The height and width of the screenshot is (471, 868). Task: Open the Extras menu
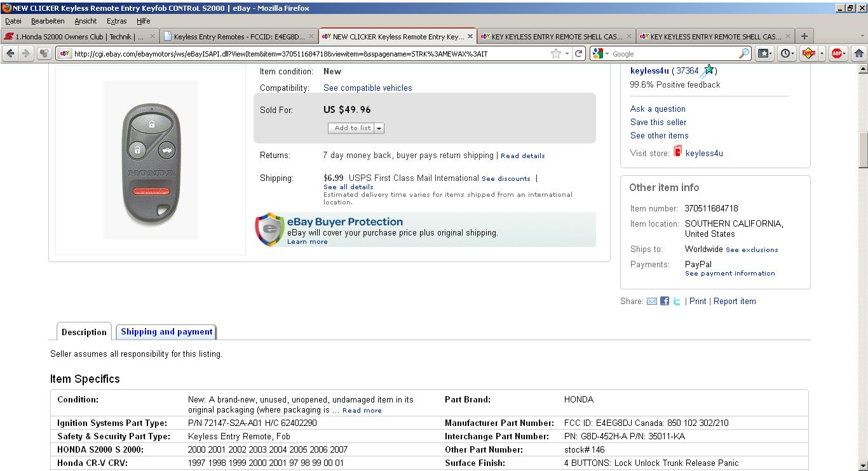(x=116, y=21)
